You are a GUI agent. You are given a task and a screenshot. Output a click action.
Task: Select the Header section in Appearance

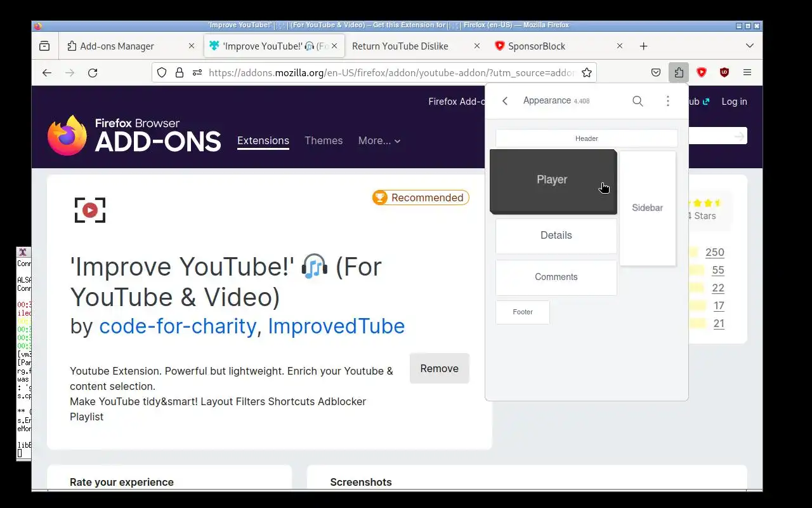(x=587, y=138)
